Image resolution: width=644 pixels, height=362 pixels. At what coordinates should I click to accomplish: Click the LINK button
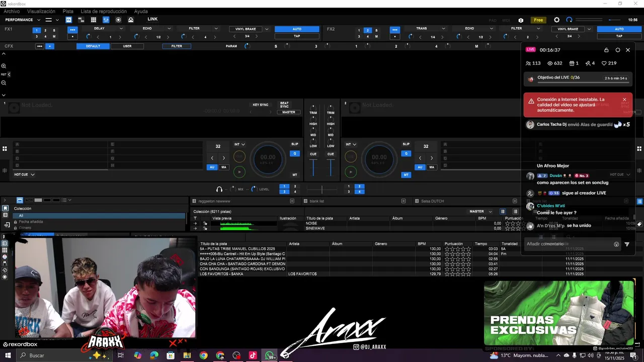152,19
